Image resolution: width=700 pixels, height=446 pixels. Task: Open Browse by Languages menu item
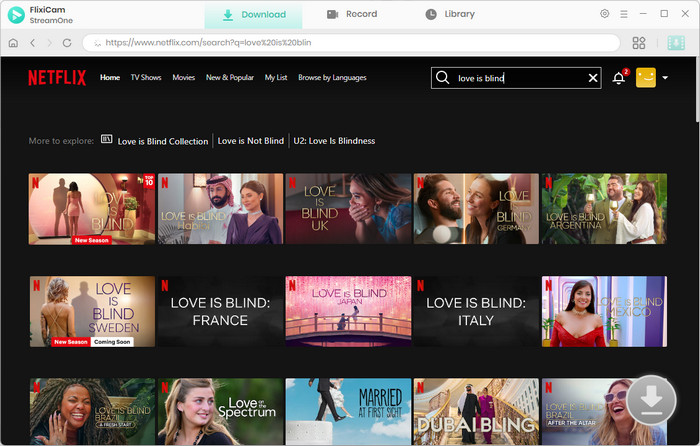pyautogui.click(x=332, y=78)
